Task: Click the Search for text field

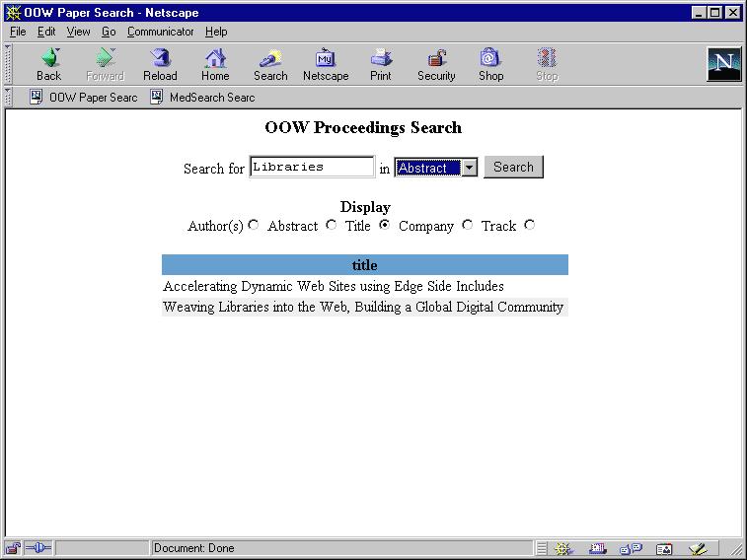Action: coord(312,168)
